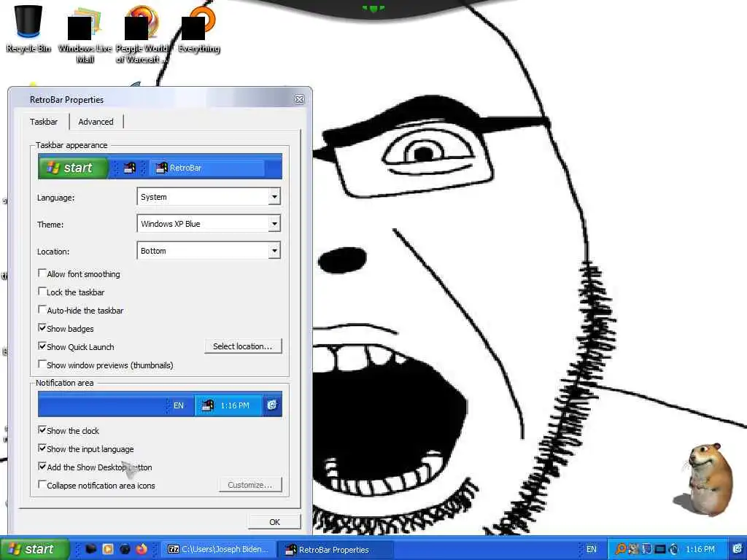Uncheck Add the Show Desktop button

pyautogui.click(x=42, y=466)
